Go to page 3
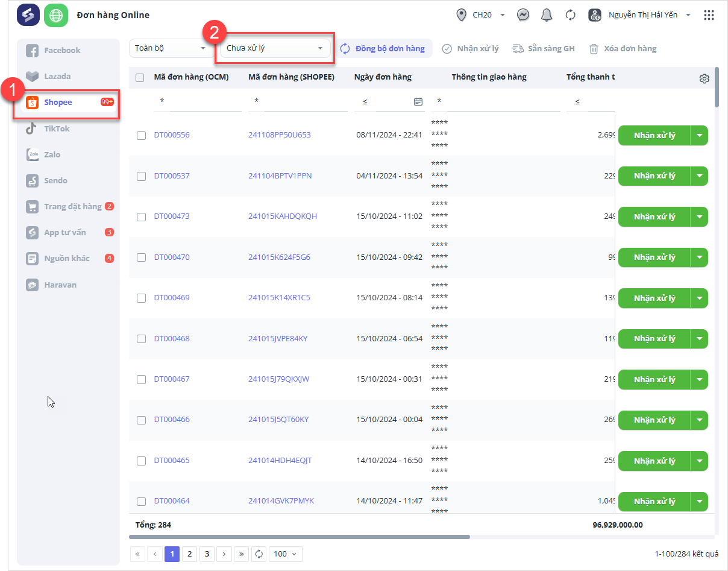 coord(207,554)
